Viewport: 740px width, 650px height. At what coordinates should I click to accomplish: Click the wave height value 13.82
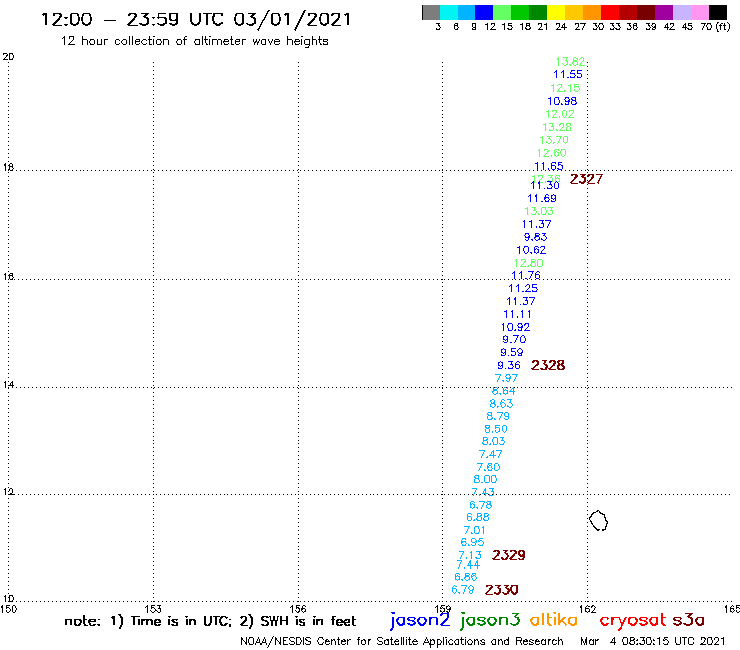tap(570, 61)
